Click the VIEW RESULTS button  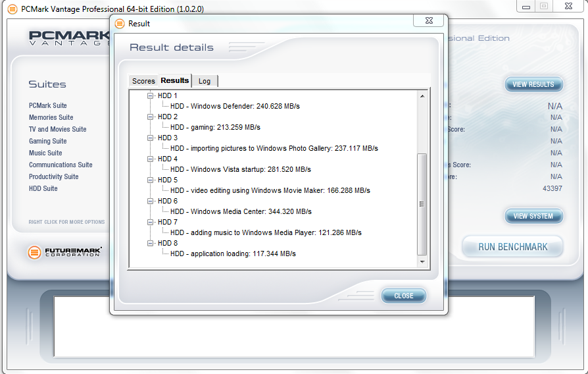(x=533, y=84)
